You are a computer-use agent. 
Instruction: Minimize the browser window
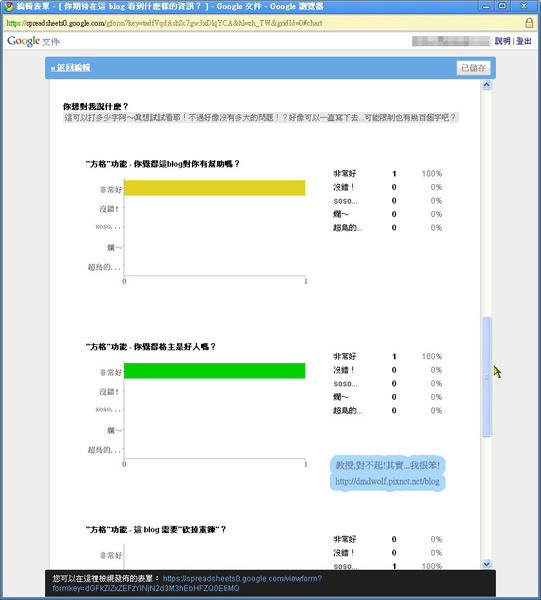coord(486,7)
